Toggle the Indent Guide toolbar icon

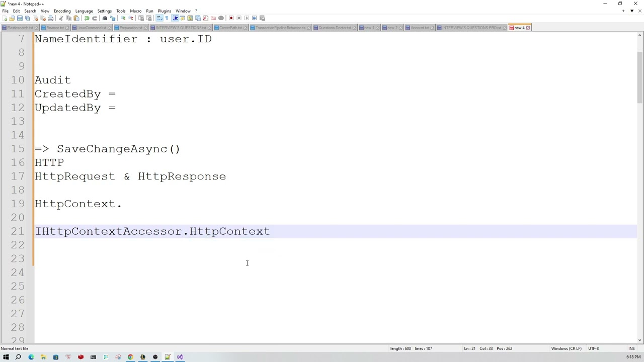[x=175, y=18]
